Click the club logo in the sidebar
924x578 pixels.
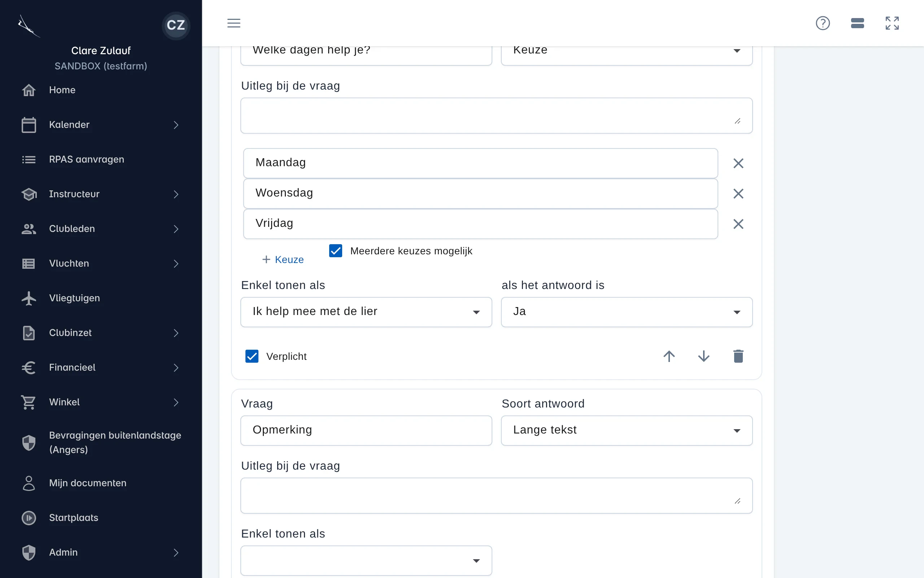pos(29,26)
